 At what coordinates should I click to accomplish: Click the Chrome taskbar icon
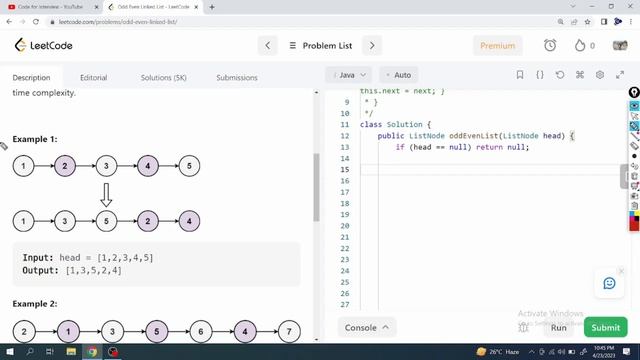pos(92,351)
